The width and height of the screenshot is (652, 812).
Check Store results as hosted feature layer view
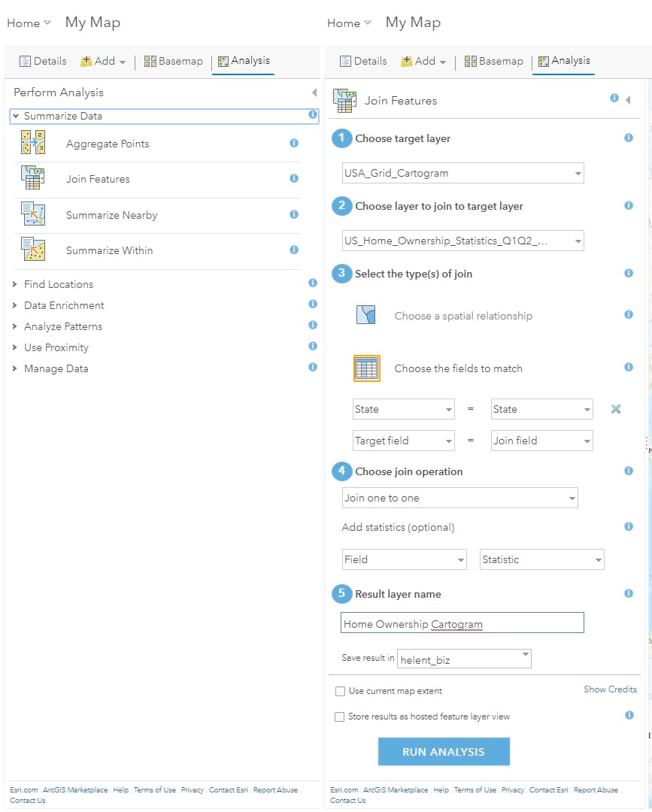340,717
